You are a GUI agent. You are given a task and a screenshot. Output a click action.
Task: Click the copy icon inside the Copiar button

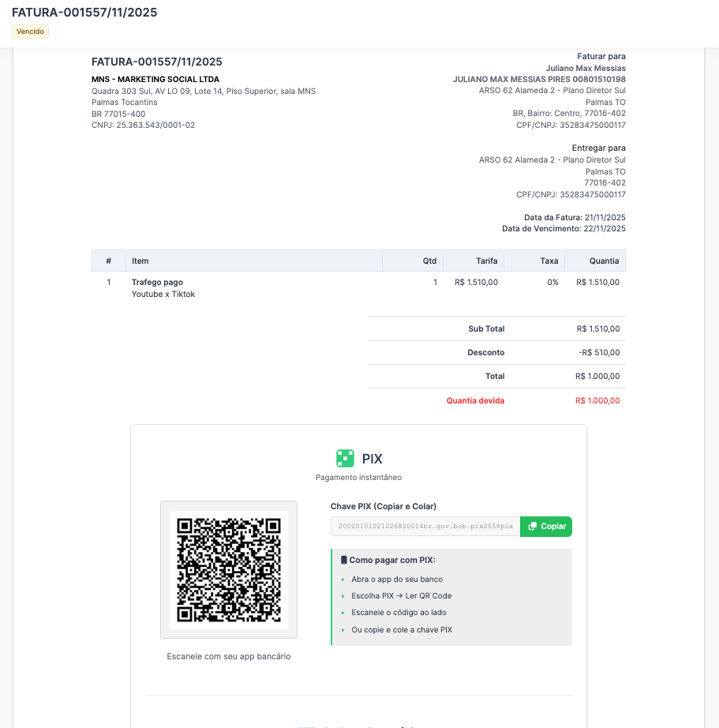pyautogui.click(x=532, y=527)
